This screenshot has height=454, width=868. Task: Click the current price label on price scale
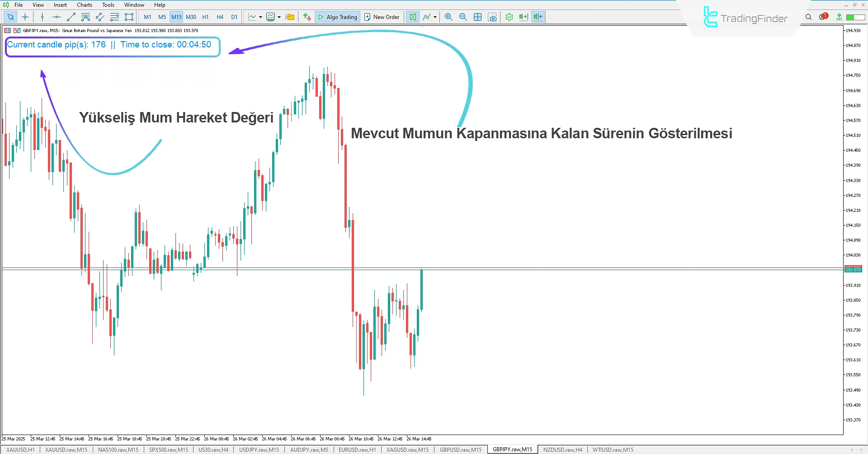tap(853, 270)
